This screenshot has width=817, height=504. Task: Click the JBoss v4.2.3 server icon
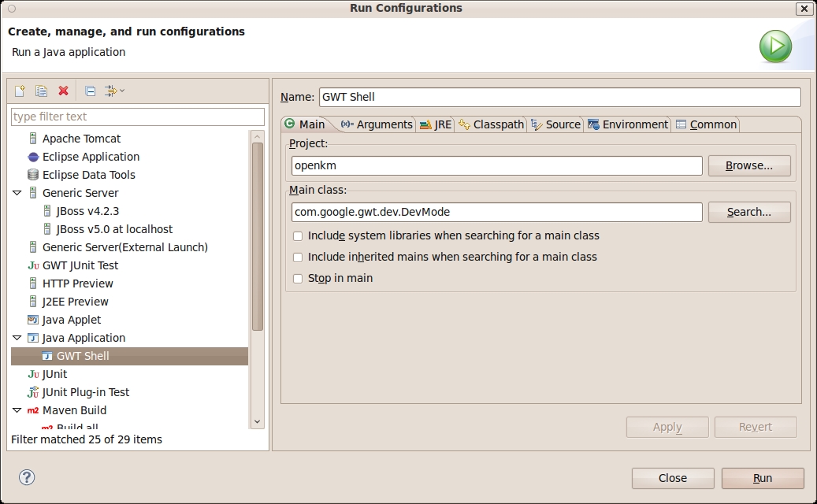[47, 211]
